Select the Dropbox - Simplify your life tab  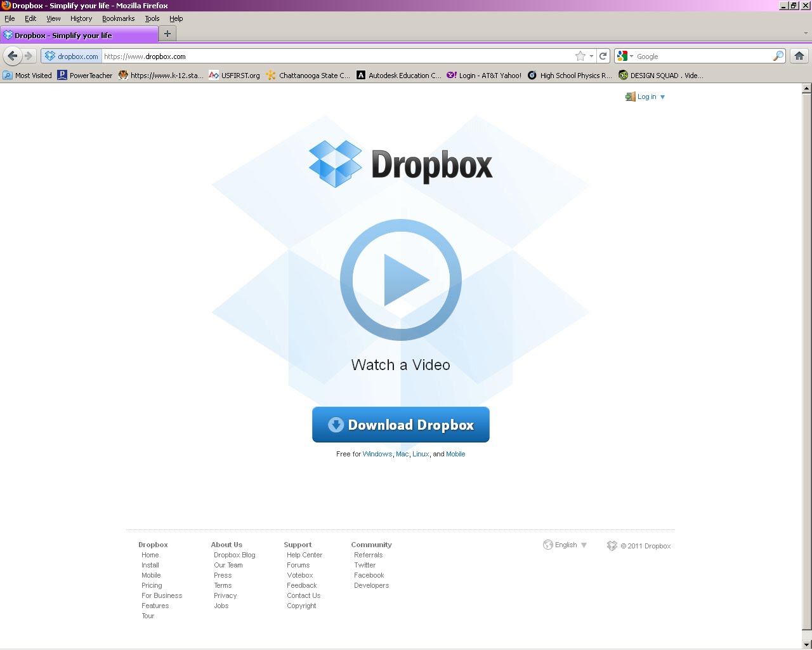pos(79,35)
